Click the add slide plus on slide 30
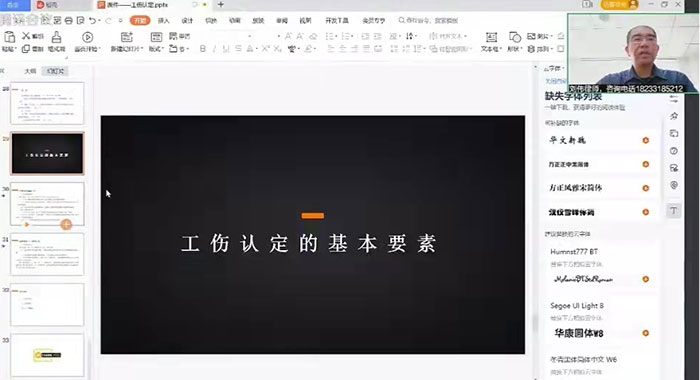 (x=66, y=224)
